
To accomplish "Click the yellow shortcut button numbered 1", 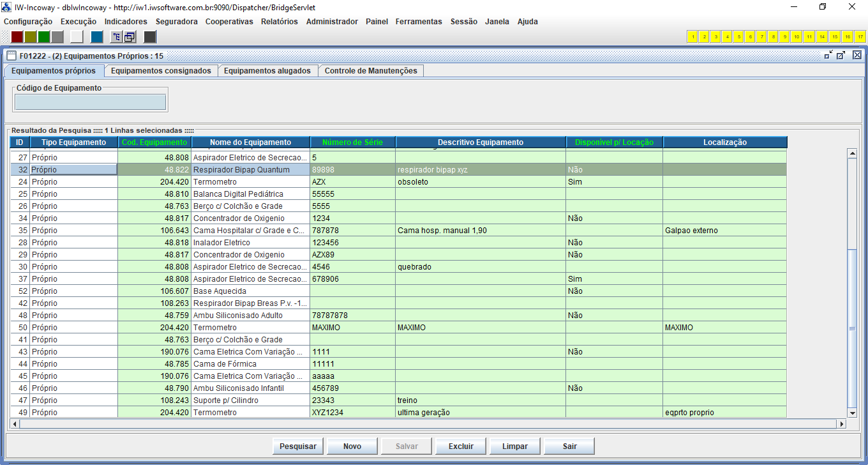I will click(692, 36).
